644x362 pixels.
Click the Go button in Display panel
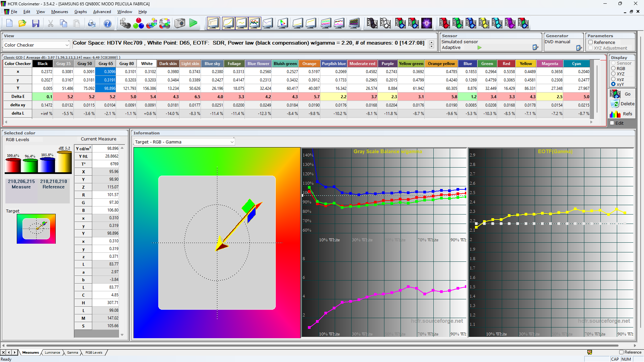click(628, 94)
